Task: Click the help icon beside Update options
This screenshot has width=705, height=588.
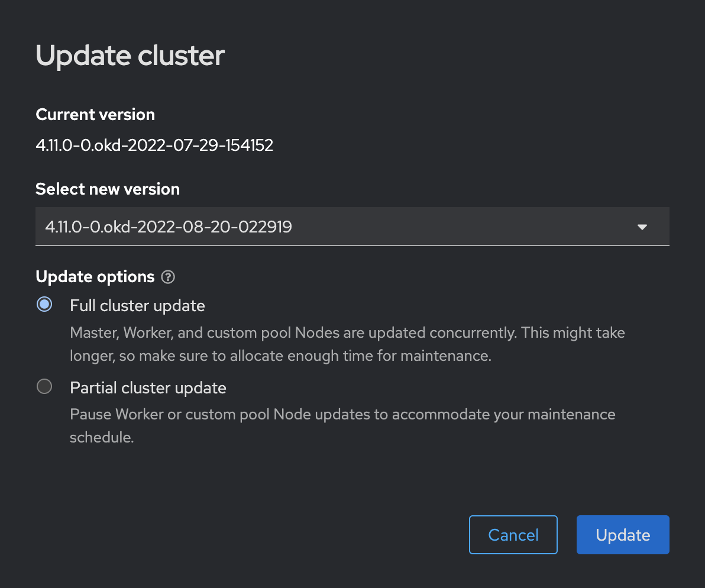Action: [x=169, y=277]
